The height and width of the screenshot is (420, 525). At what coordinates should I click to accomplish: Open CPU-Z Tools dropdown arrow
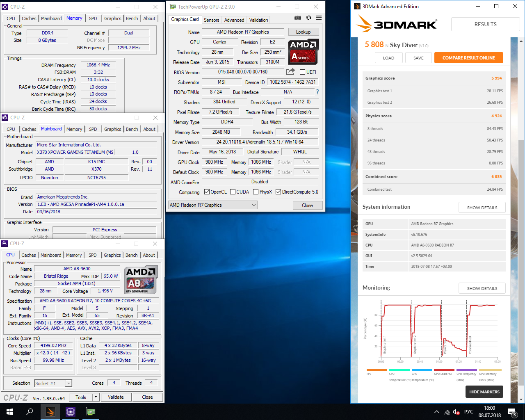coord(96,397)
